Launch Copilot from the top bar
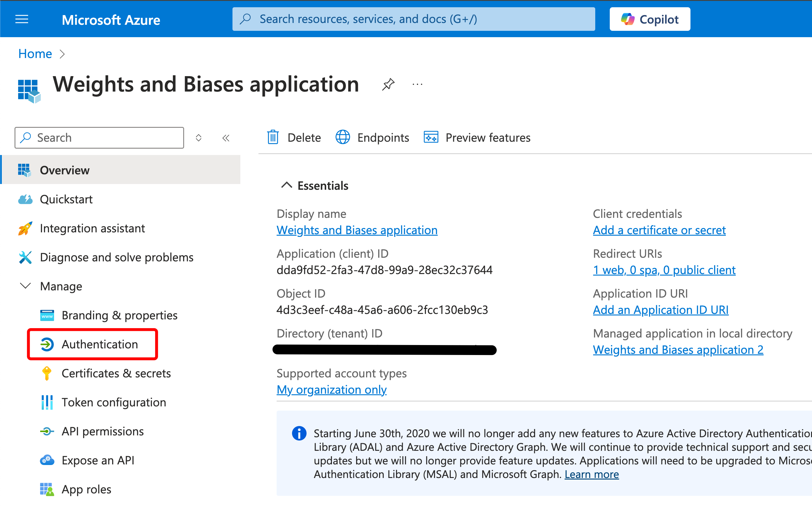 click(650, 19)
